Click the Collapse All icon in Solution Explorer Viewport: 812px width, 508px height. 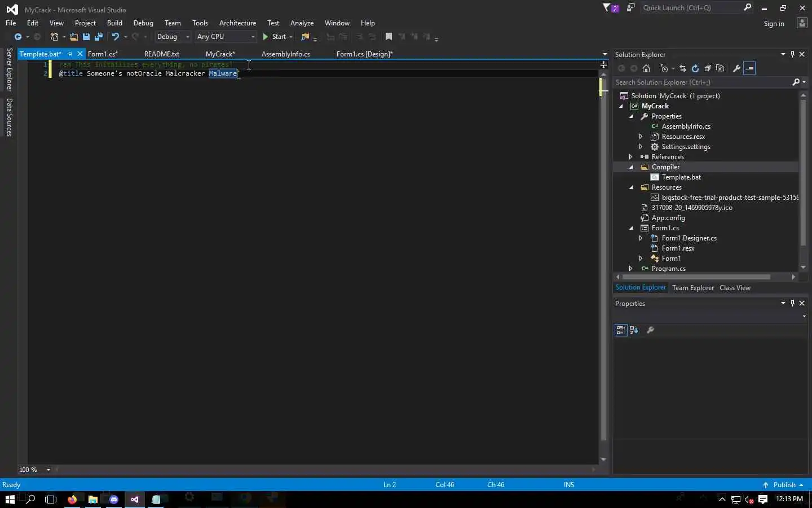tap(708, 68)
